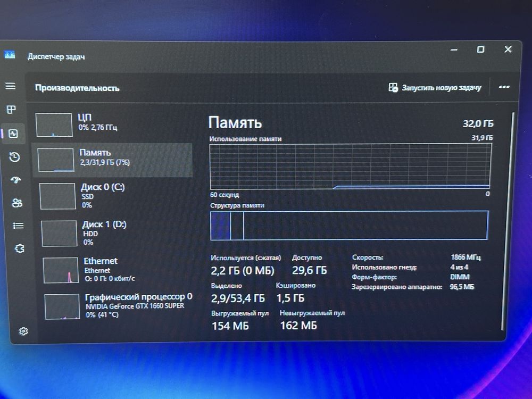Go to the Processes page icon
The width and height of the screenshot is (532, 399).
pyautogui.click(x=11, y=110)
